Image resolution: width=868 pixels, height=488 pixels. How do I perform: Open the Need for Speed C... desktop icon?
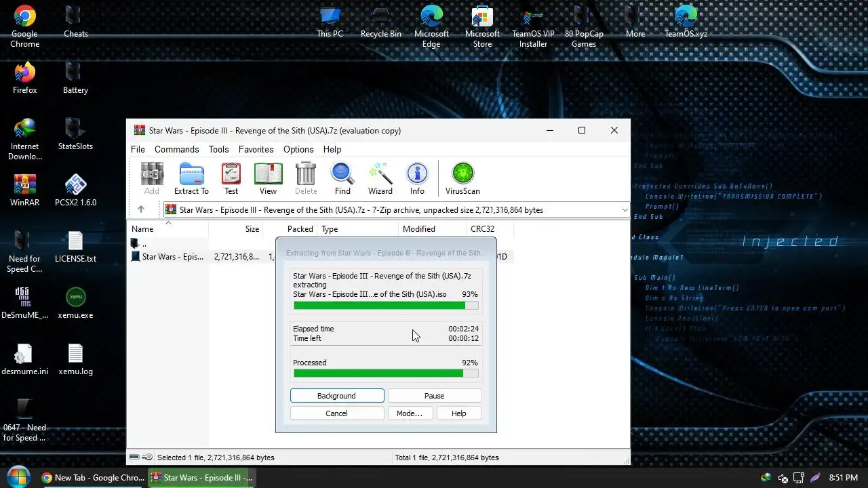pos(24,252)
